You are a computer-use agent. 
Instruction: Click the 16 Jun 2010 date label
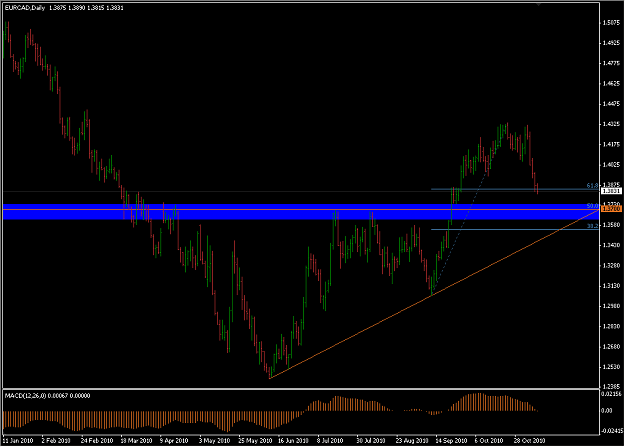[293, 441]
